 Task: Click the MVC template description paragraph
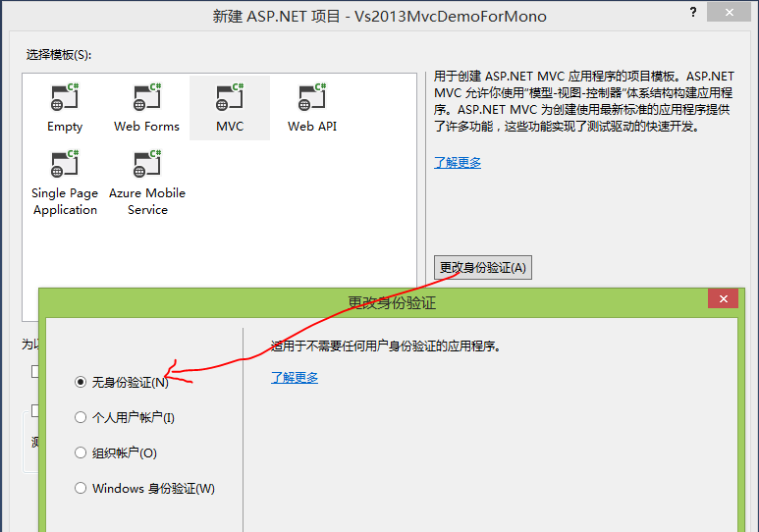[584, 101]
